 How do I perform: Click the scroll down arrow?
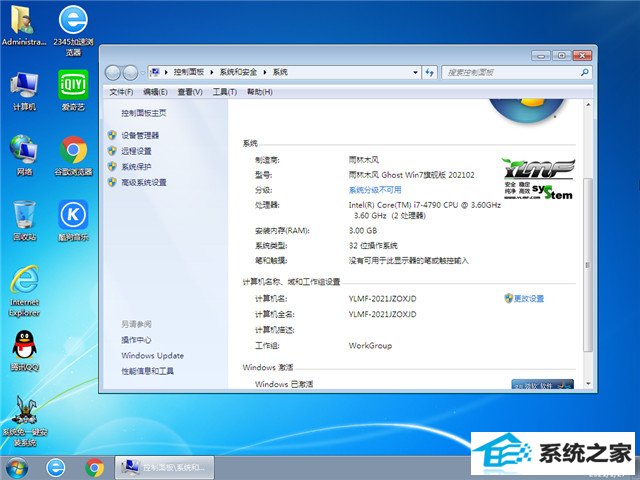[588, 383]
